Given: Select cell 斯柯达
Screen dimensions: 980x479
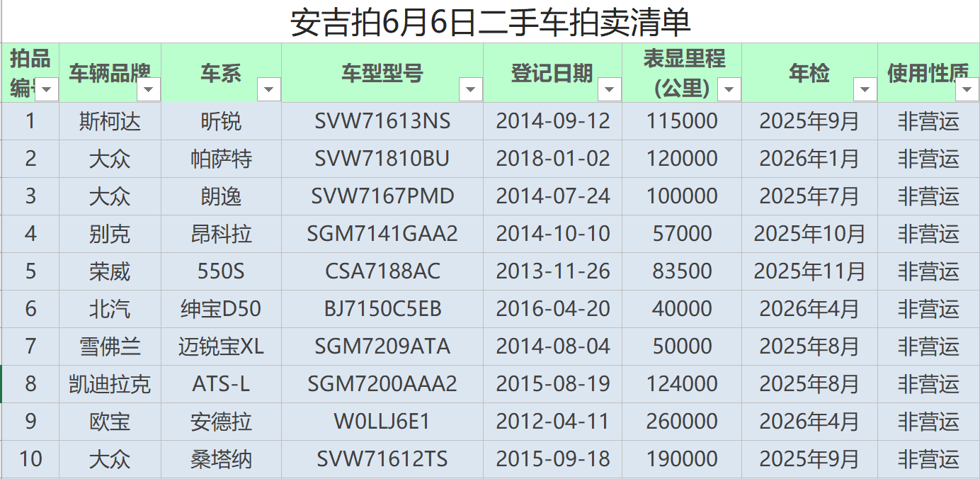Looking at the screenshot, I should coord(110,121).
